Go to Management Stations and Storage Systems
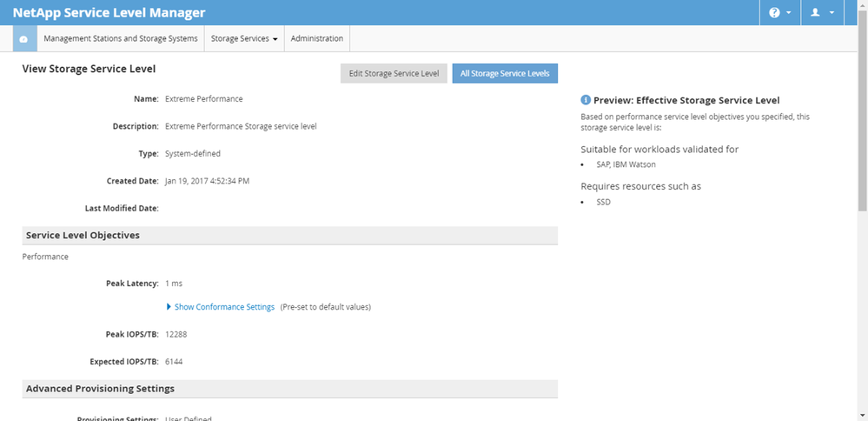 (121, 39)
